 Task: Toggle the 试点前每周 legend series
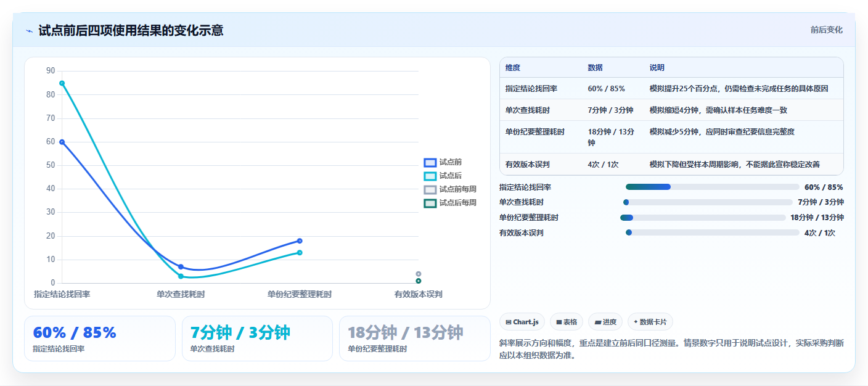(450, 189)
